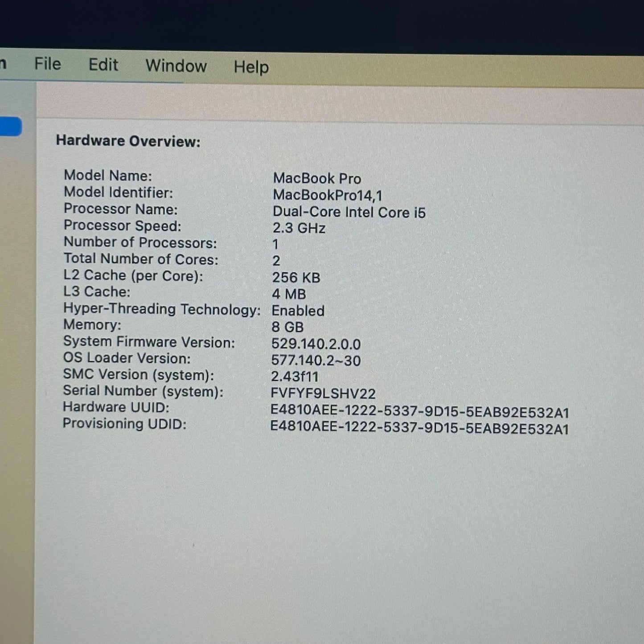
Task: Click the Hardware Overview heading
Action: coord(128,141)
